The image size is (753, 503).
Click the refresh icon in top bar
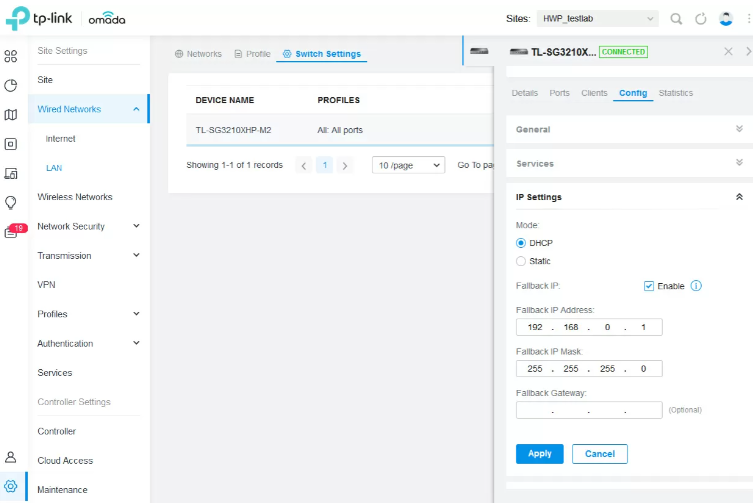tap(701, 19)
